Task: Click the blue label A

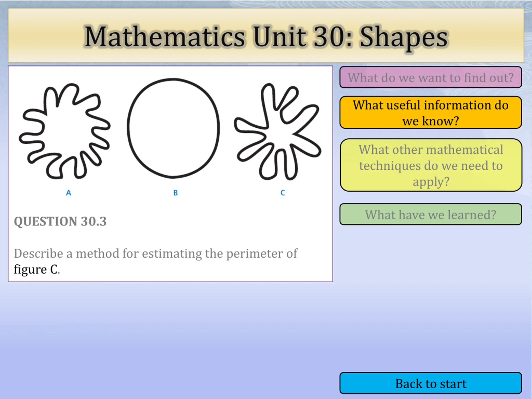Action: click(69, 193)
